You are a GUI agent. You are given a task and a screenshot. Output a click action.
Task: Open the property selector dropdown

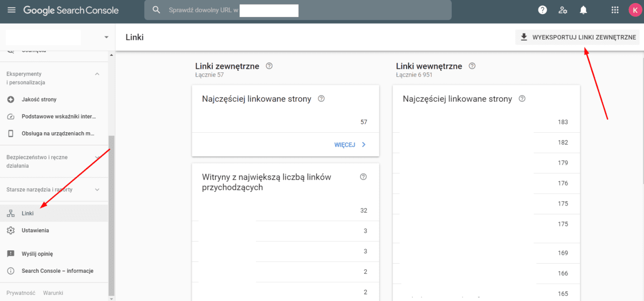106,37
